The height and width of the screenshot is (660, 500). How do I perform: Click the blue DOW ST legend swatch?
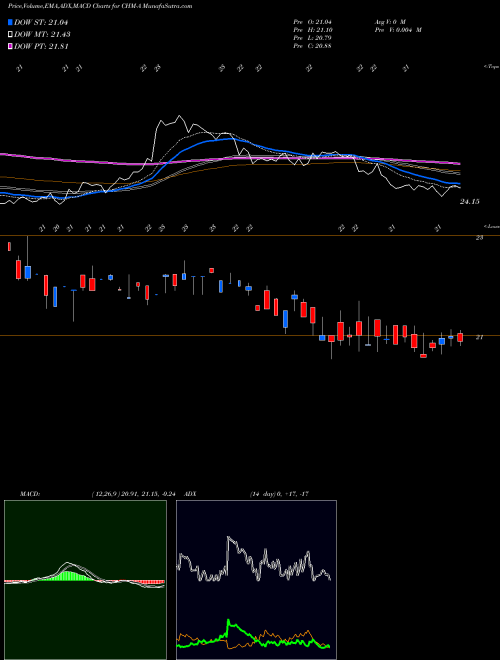(x=10, y=22)
